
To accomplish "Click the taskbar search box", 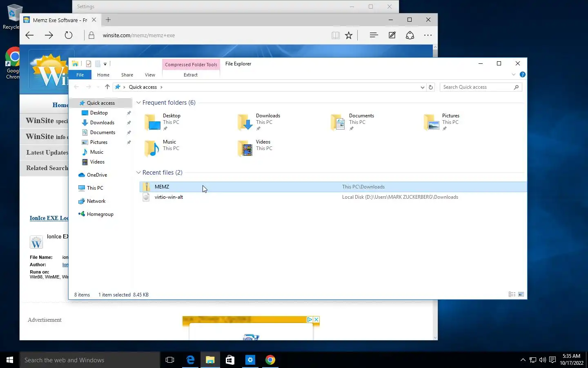I will 90,360.
